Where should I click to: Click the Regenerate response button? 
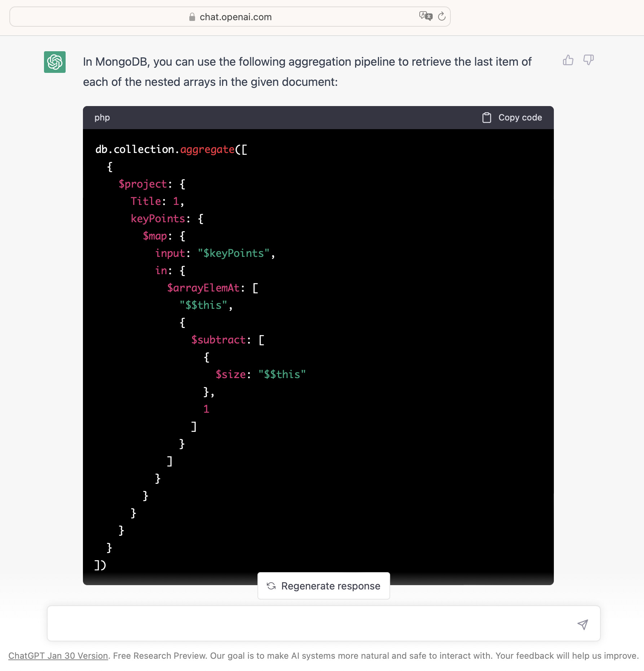coord(323,586)
